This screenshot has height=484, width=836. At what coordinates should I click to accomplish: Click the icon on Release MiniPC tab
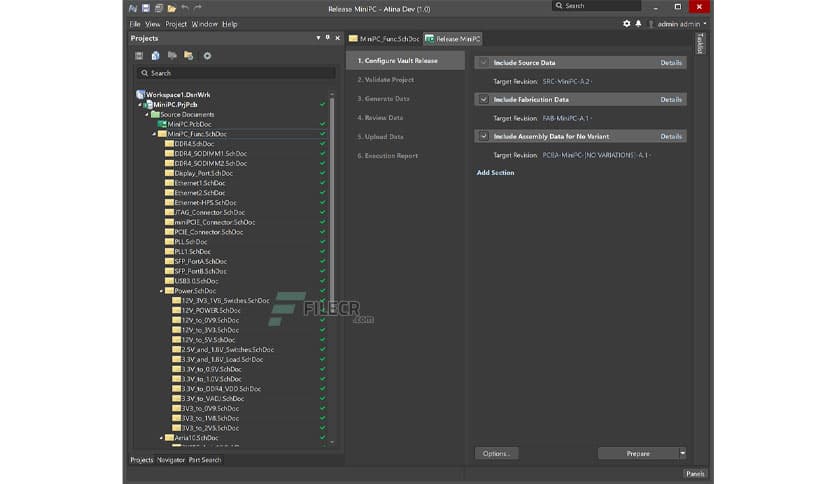[429, 39]
